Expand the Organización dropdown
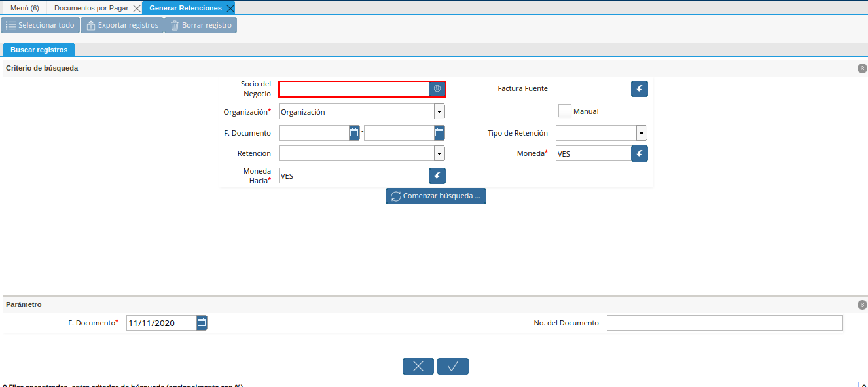Viewport: 868px width, 387px height. (439, 111)
